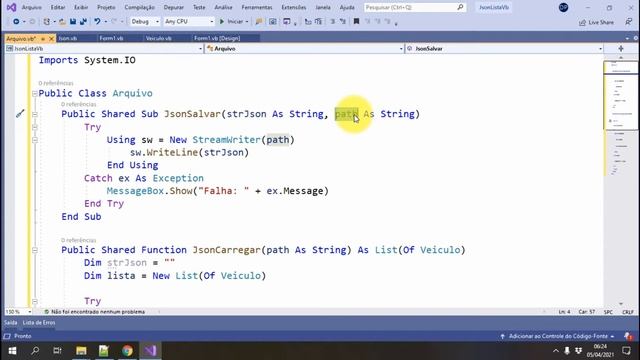Open the Projeto menu
The height and width of the screenshot is (360, 640).
tap(106, 7)
